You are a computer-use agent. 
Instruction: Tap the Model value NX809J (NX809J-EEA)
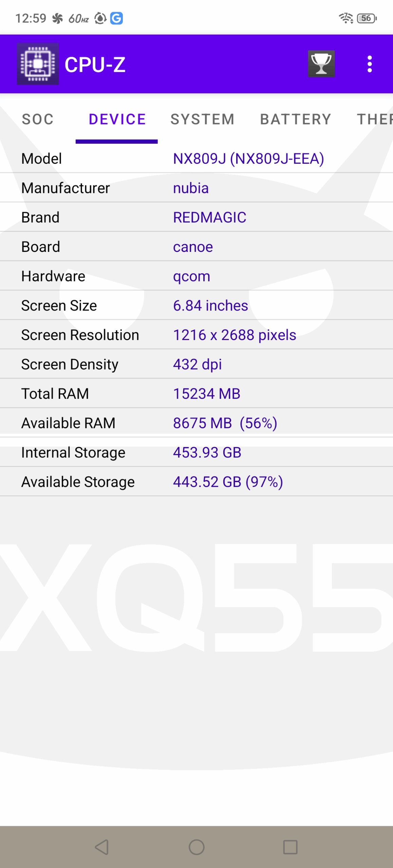click(x=248, y=159)
